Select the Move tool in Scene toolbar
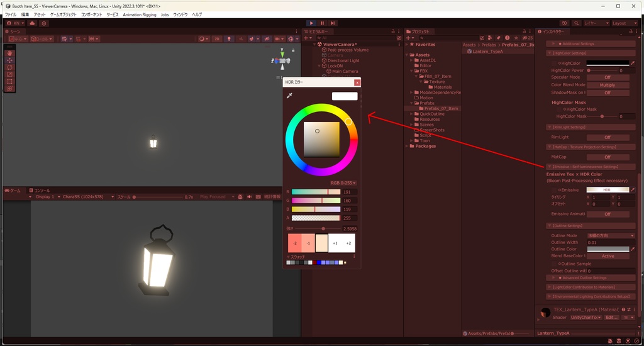The image size is (644, 346). 10,60
